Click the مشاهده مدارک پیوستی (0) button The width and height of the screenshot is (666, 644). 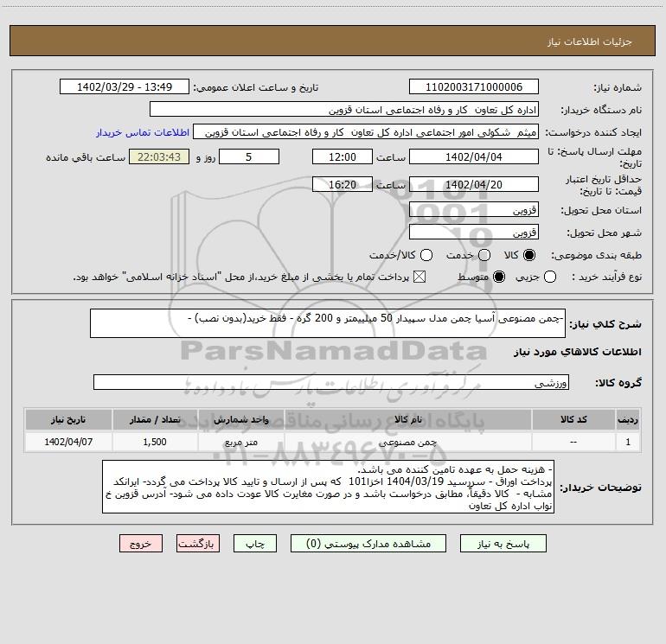pos(368,544)
